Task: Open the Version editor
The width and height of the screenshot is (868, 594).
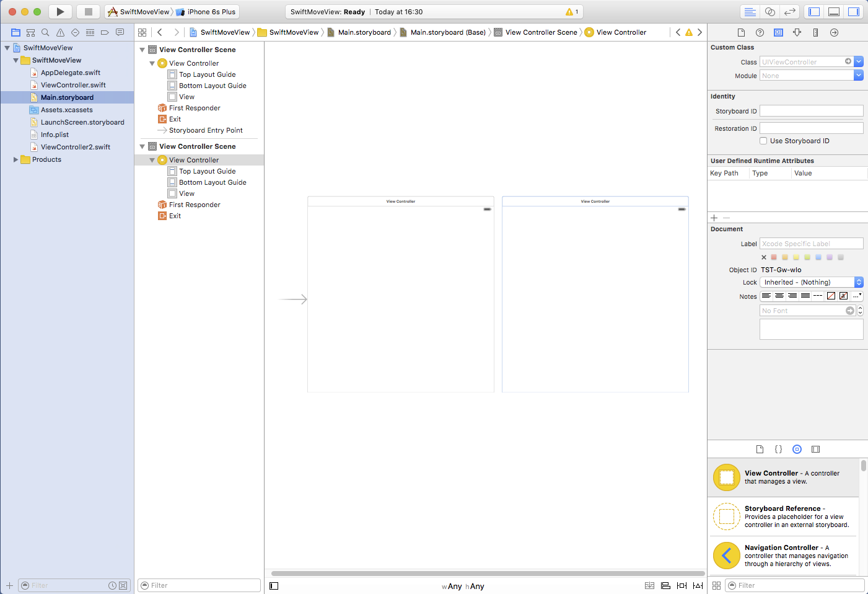Action: 790,12
